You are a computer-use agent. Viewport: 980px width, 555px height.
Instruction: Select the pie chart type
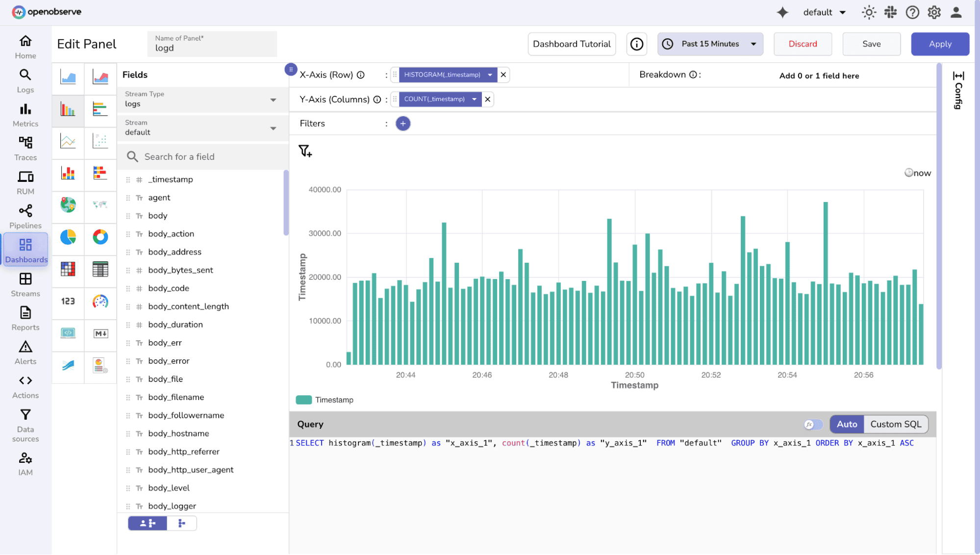pos(68,239)
